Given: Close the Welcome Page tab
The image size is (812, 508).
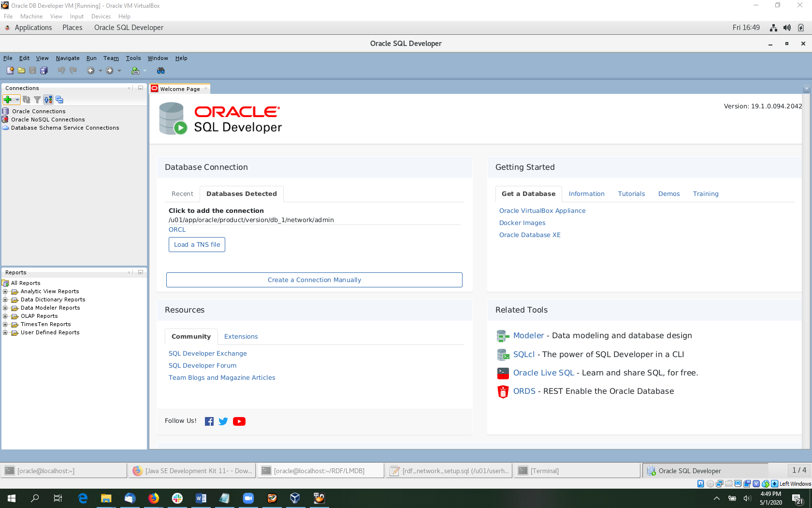Looking at the screenshot, I should [x=206, y=89].
